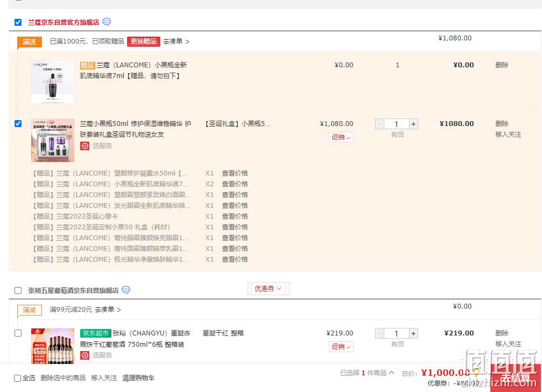The height and width of the screenshot is (392, 542).
Task: Click the quantity field for 张裕 wine
Action: point(397,334)
